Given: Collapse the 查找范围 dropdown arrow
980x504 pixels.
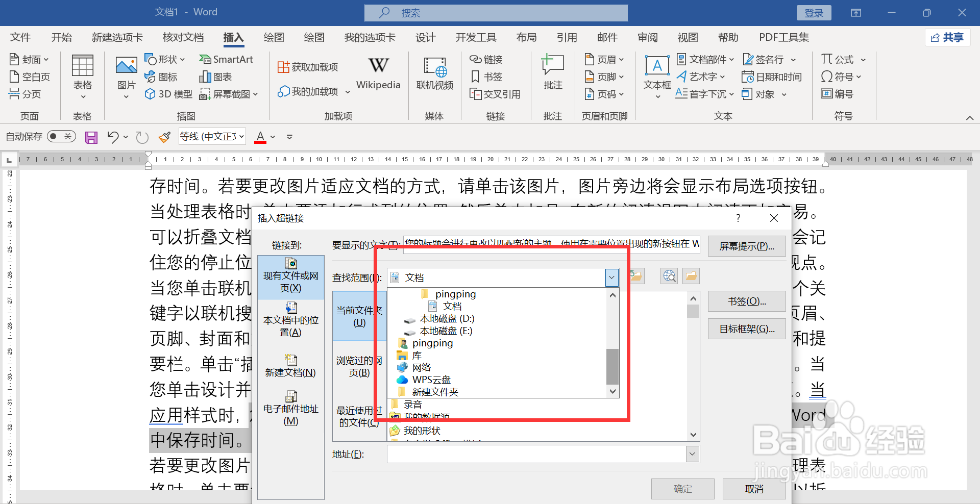Looking at the screenshot, I should pyautogui.click(x=611, y=278).
